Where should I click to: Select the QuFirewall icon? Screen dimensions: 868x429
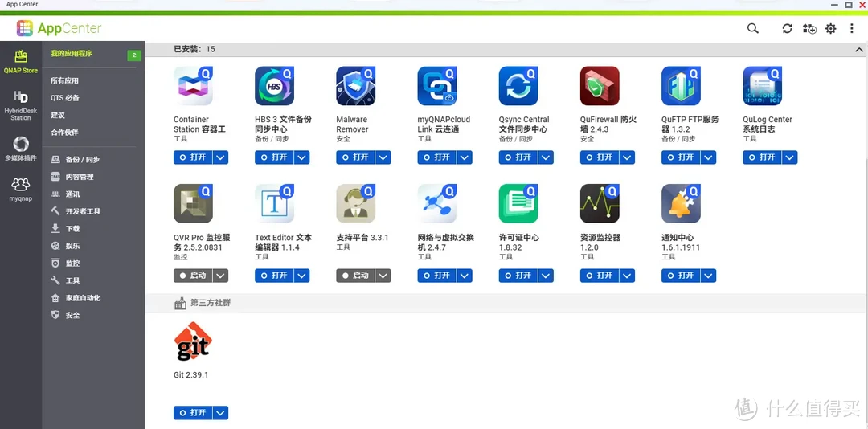coord(600,86)
